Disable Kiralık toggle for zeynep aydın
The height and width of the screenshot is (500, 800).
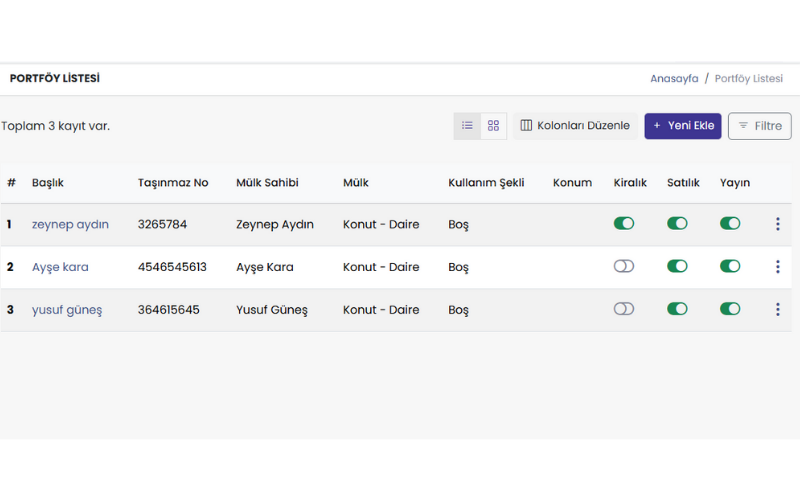click(x=624, y=224)
